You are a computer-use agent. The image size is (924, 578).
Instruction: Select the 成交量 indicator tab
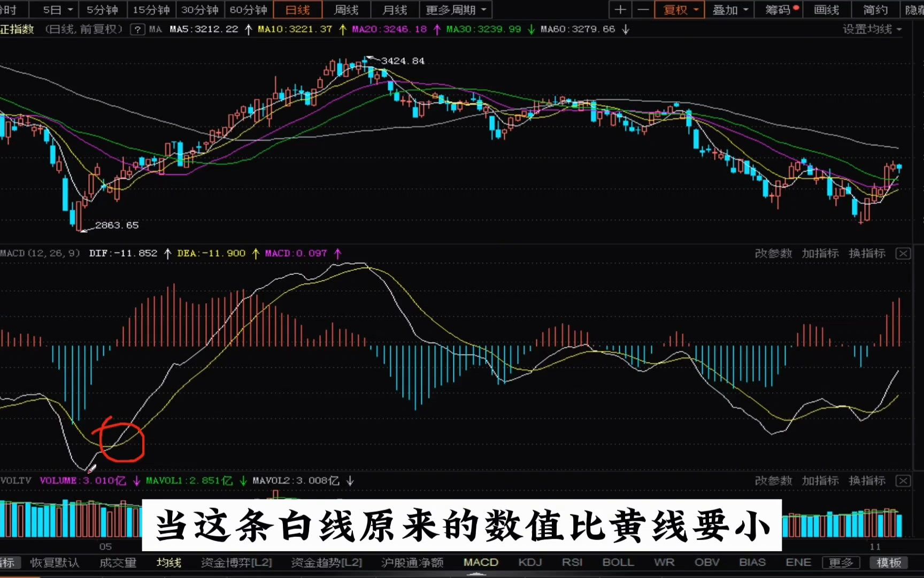click(x=118, y=562)
